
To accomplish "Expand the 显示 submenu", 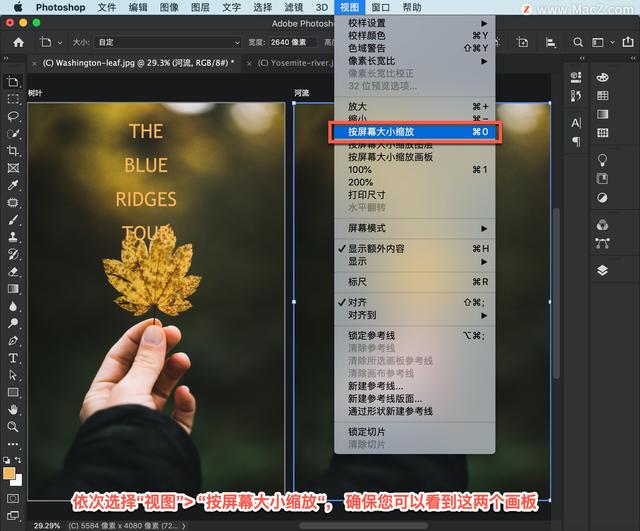I will point(414,261).
